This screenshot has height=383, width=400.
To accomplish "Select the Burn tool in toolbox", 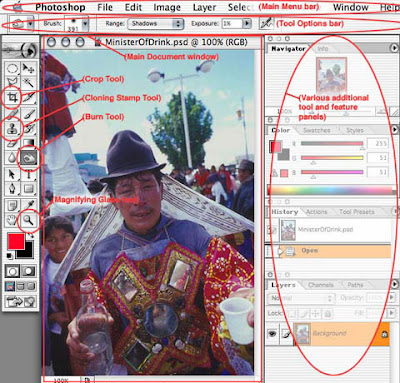I will pos(29,158).
